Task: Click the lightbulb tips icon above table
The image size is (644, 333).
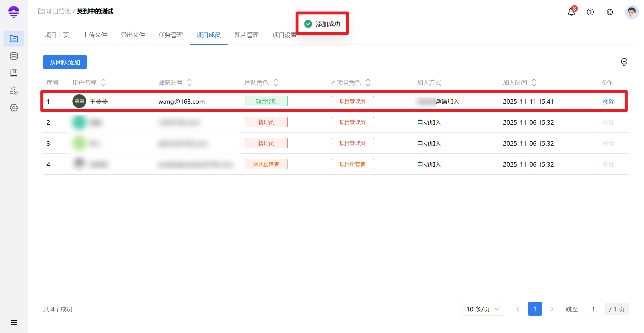Action: point(624,62)
